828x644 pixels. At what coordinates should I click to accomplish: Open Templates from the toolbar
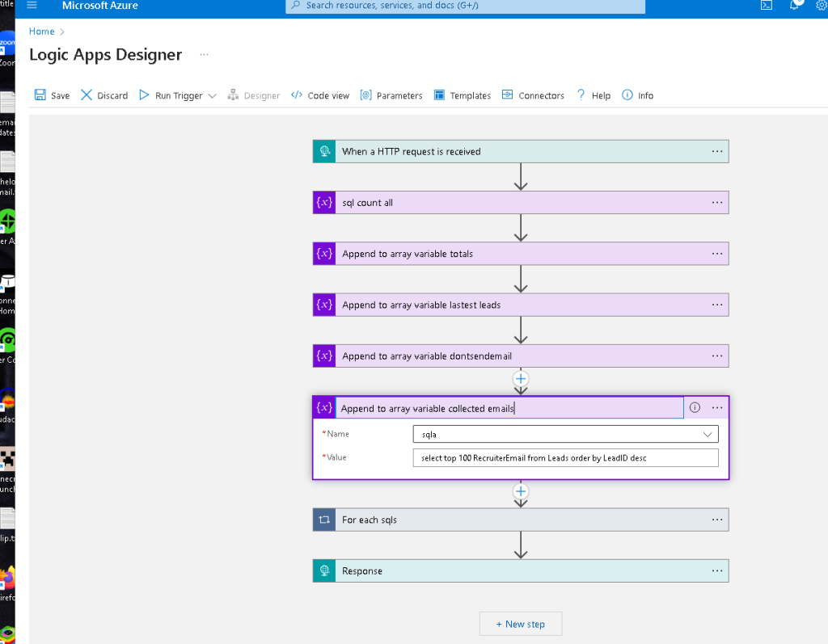462,95
